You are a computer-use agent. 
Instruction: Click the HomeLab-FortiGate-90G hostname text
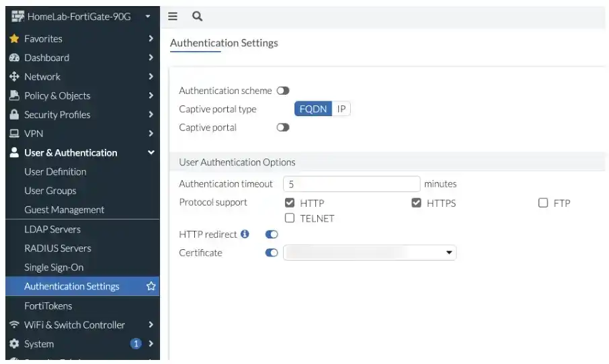(x=79, y=17)
